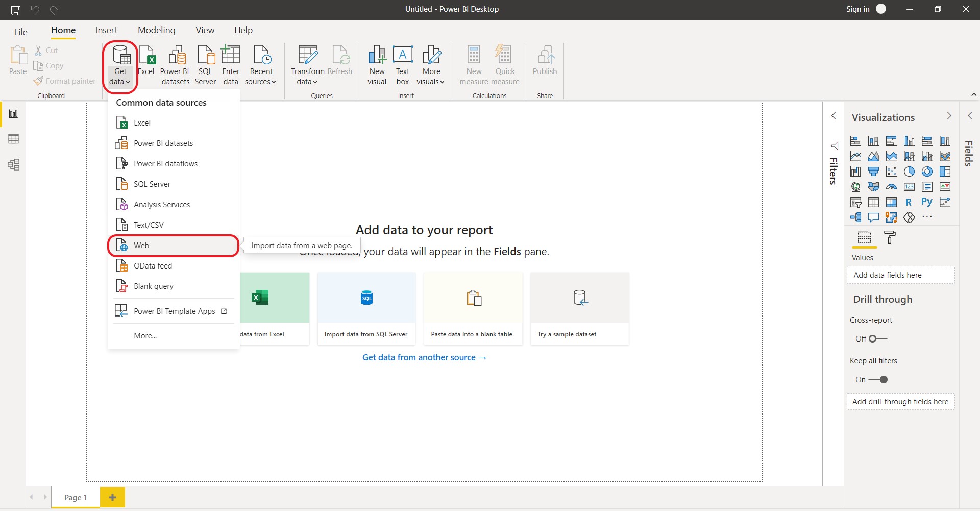The image size is (980, 511).
Task: Get more visuals via ellipsis icon
Action: pyautogui.click(x=927, y=217)
